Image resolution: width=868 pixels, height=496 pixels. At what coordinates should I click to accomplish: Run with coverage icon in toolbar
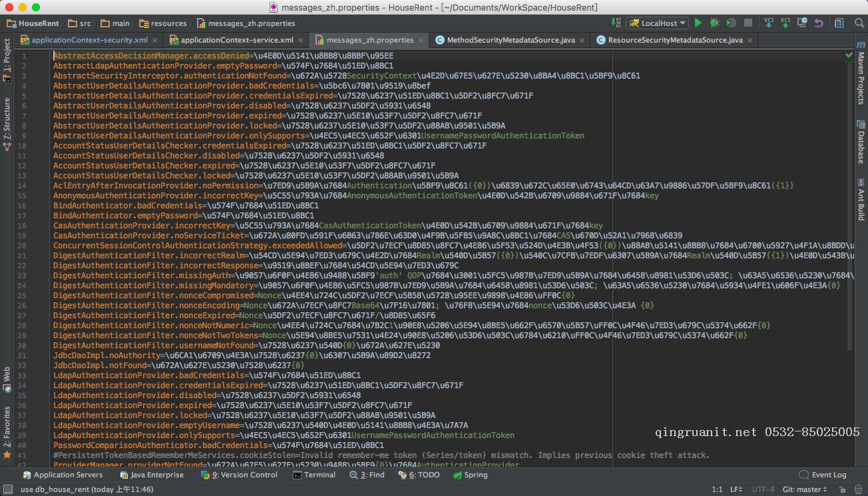731,23
